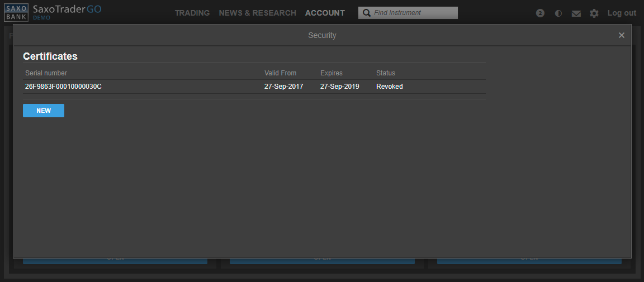This screenshot has width=644, height=282.
Task: Select certificate serial 26F9863F00010000030C
Action: click(x=63, y=87)
